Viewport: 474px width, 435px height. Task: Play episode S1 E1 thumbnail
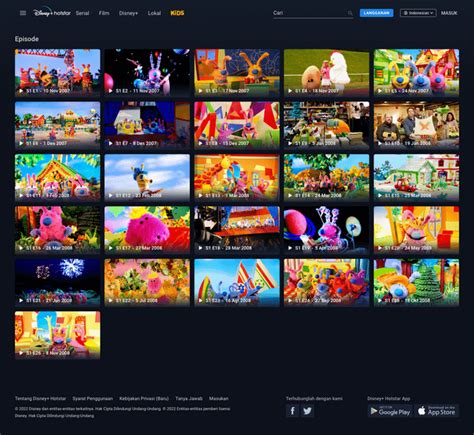coord(57,73)
